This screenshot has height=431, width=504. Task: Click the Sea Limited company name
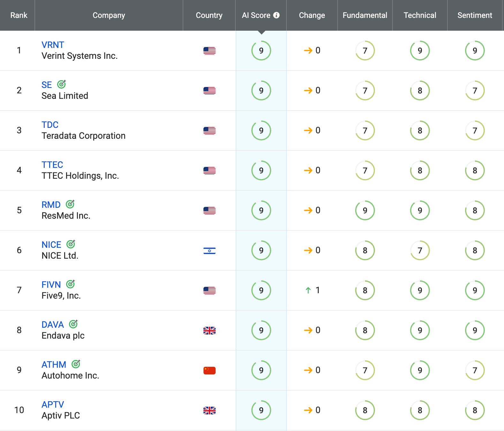65,96
